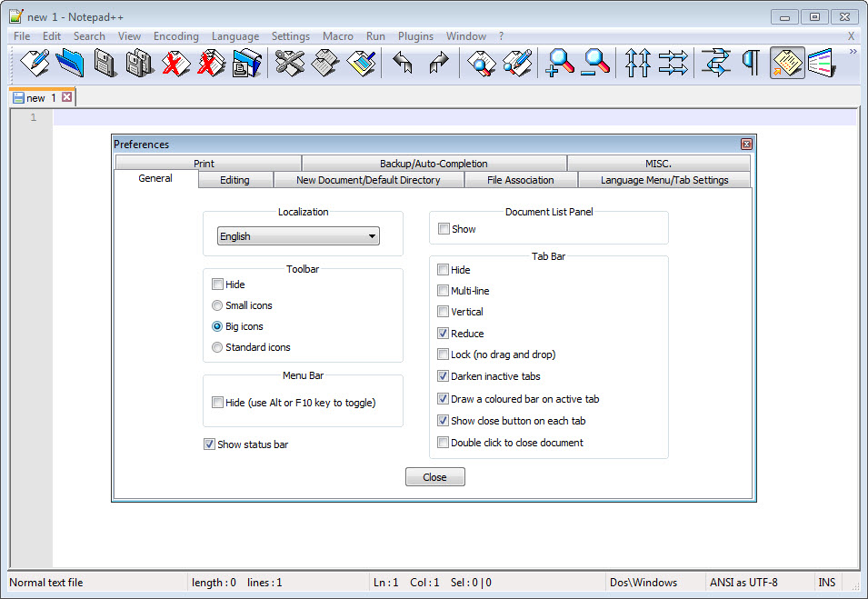Click the Synchronize horizontal scrolling icon

673,63
